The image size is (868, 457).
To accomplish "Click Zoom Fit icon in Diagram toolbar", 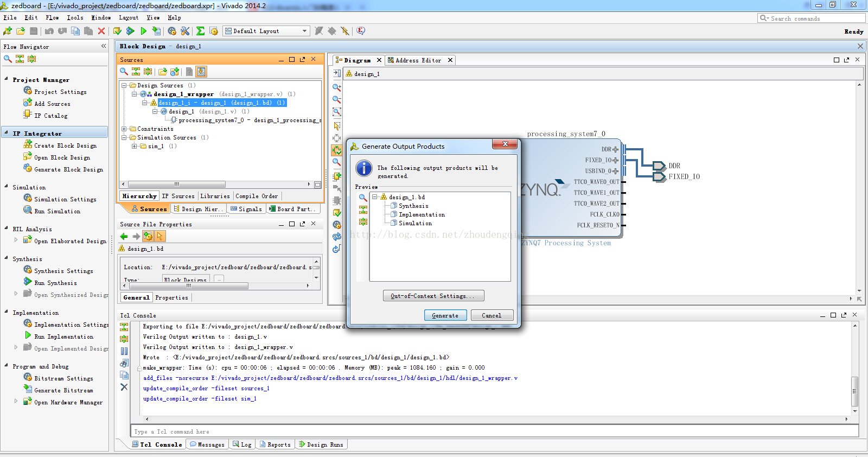I will [337, 112].
